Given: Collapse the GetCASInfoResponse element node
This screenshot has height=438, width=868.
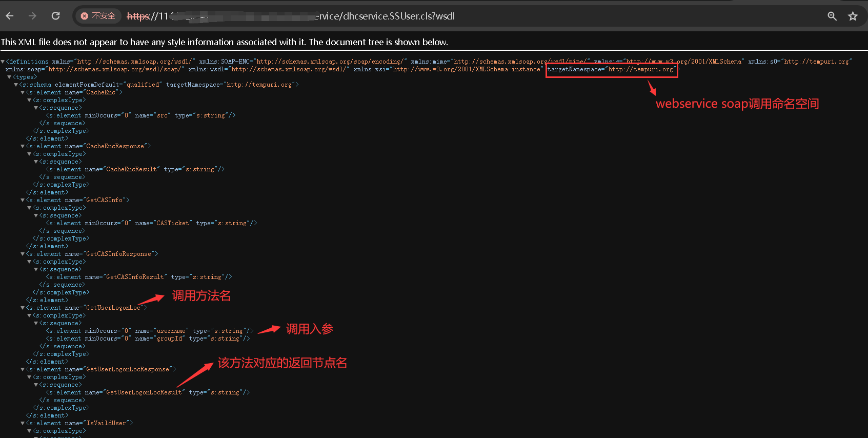Looking at the screenshot, I should (23, 254).
